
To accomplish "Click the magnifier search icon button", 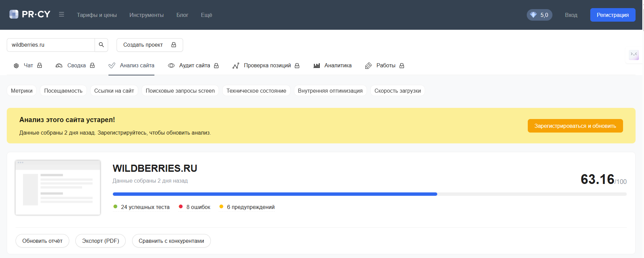I will tap(101, 45).
